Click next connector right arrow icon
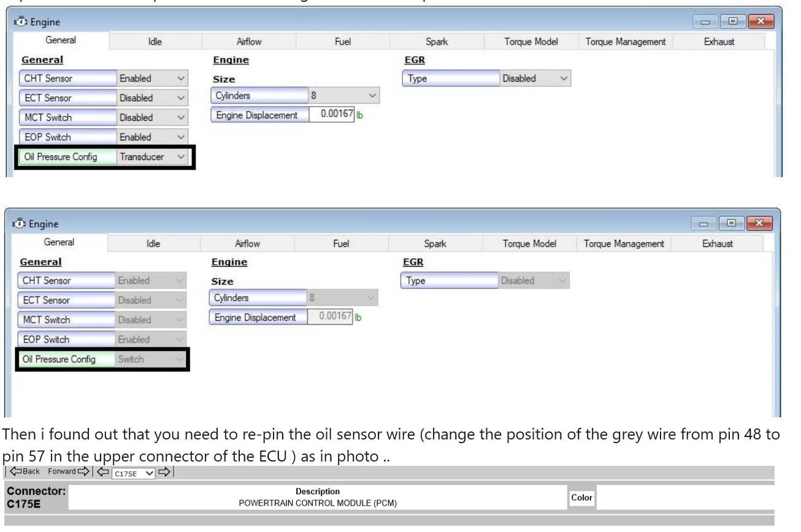This screenshot has height=532, width=801. (164, 473)
